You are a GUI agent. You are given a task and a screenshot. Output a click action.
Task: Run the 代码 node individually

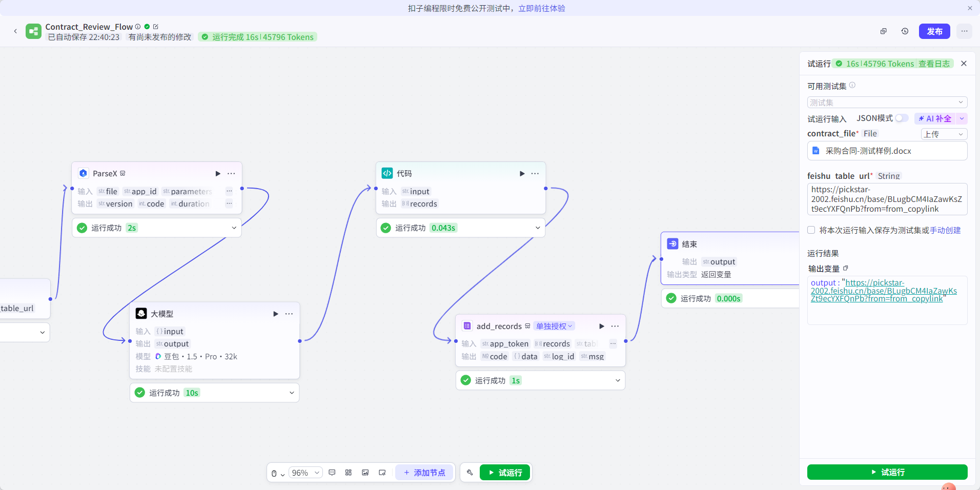click(x=522, y=173)
